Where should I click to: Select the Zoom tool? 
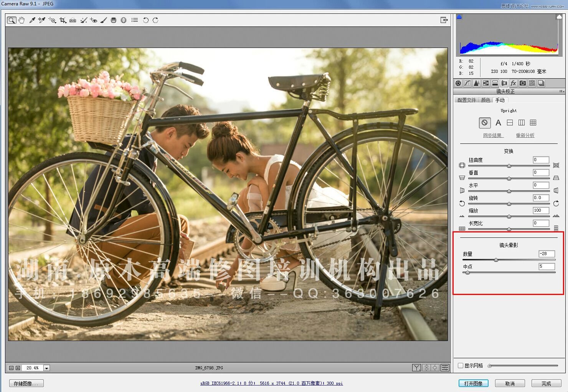click(x=12, y=20)
